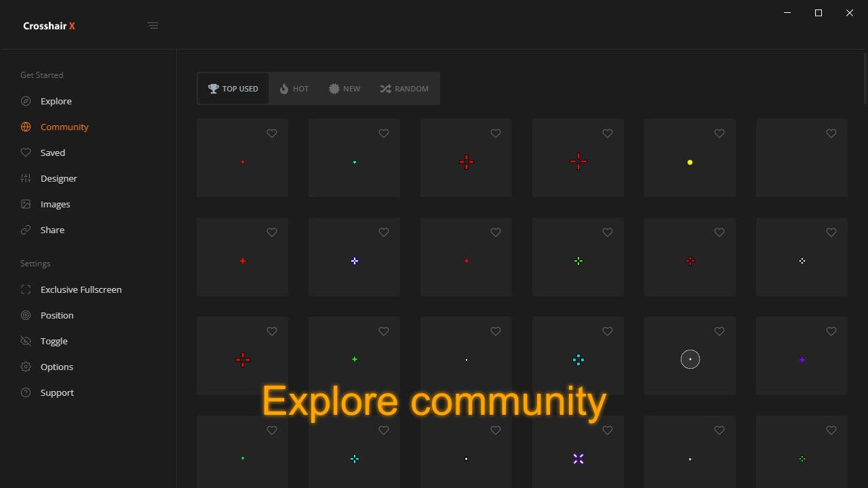The image size is (868, 488).
Task: Open the Options settings page
Action: (x=56, y=367)
